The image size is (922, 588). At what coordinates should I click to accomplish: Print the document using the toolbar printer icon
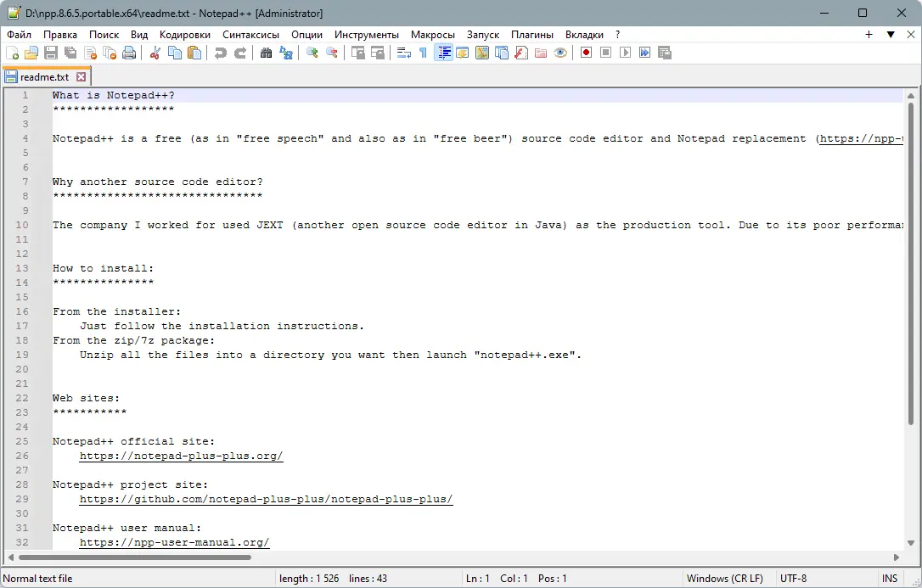129,53
